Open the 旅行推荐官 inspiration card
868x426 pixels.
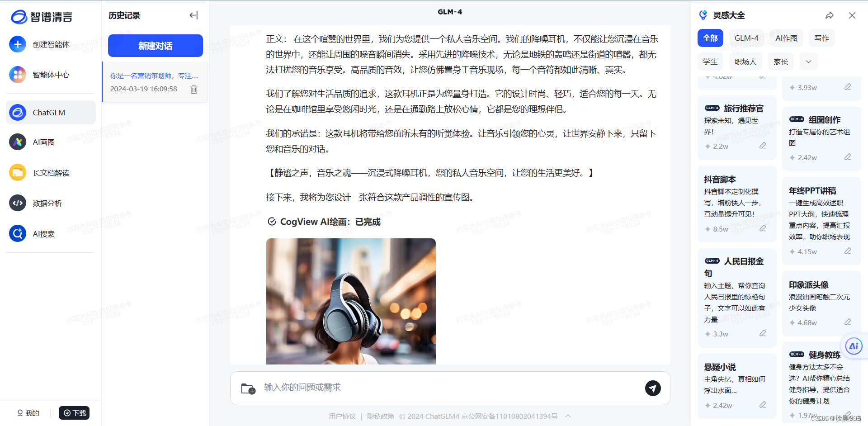[737, 127]
